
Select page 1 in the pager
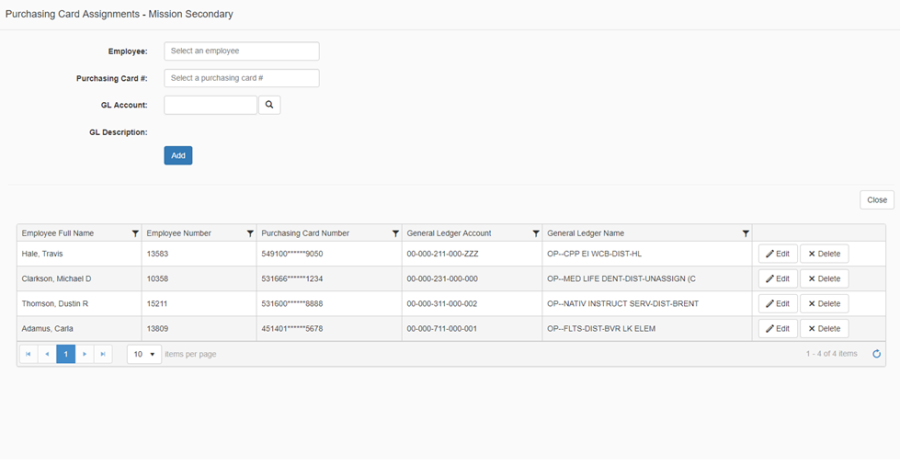(x=66, y=354)
